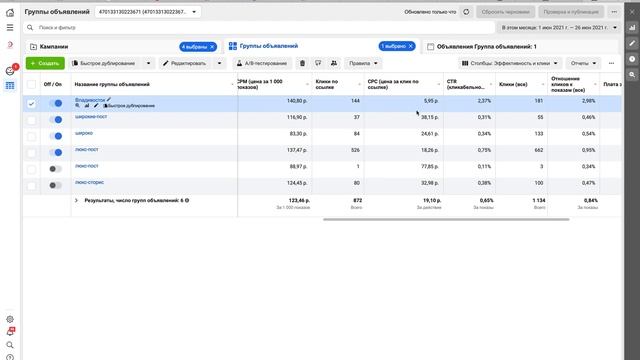Open the 'Столбцы: Эффективность и клики' dropdown
This screenshot has height=360, width=640.
click(509, 63)
